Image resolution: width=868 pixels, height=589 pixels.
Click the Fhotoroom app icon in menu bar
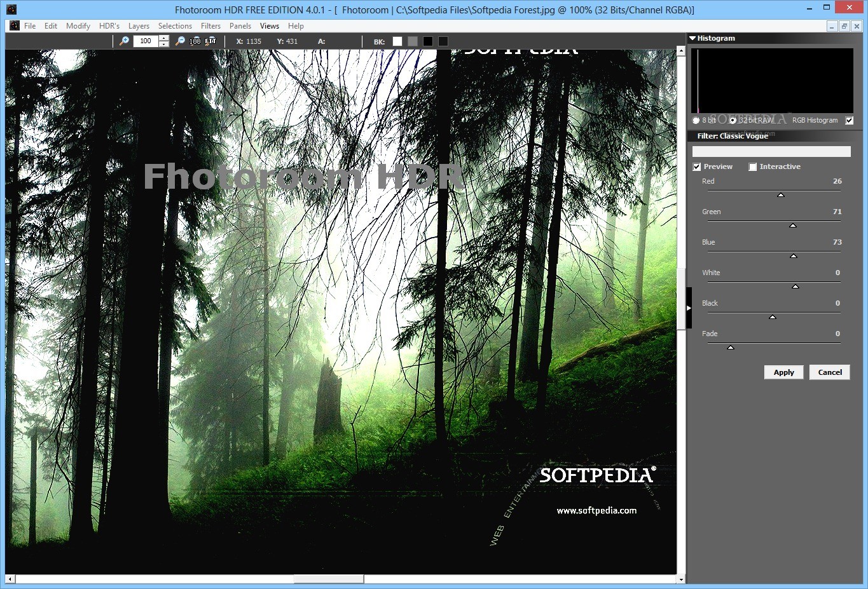click(15, 26)
